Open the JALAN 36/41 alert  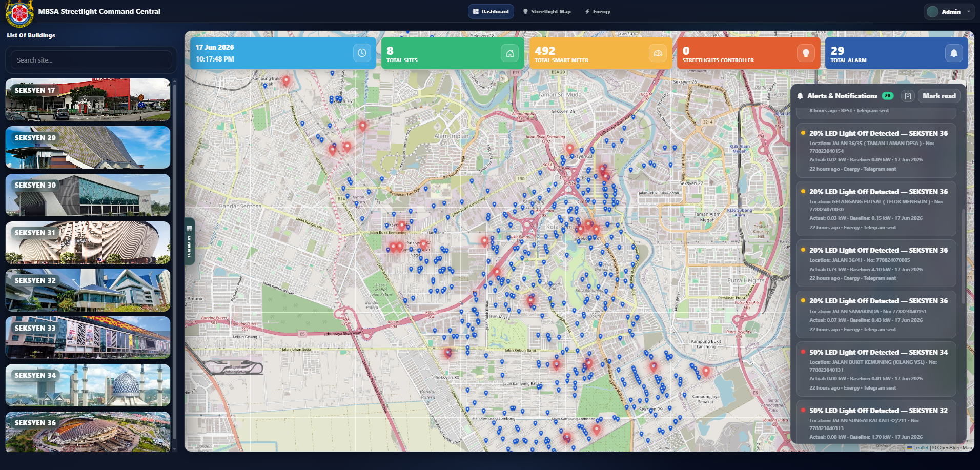click(876, 263)
